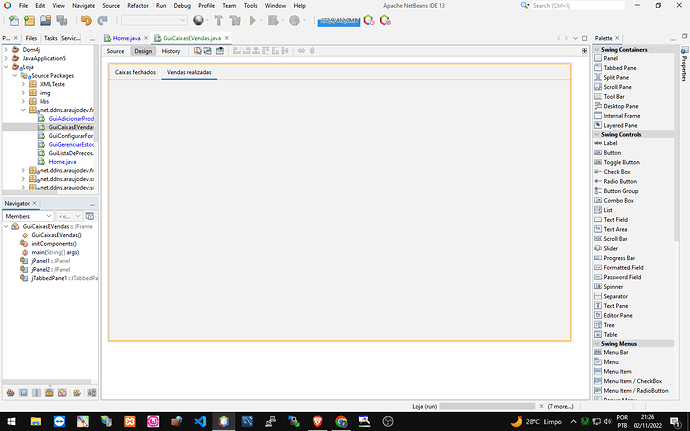Open the Debug menu
This screenshot has height=431, width=690.
pos(182,6)
